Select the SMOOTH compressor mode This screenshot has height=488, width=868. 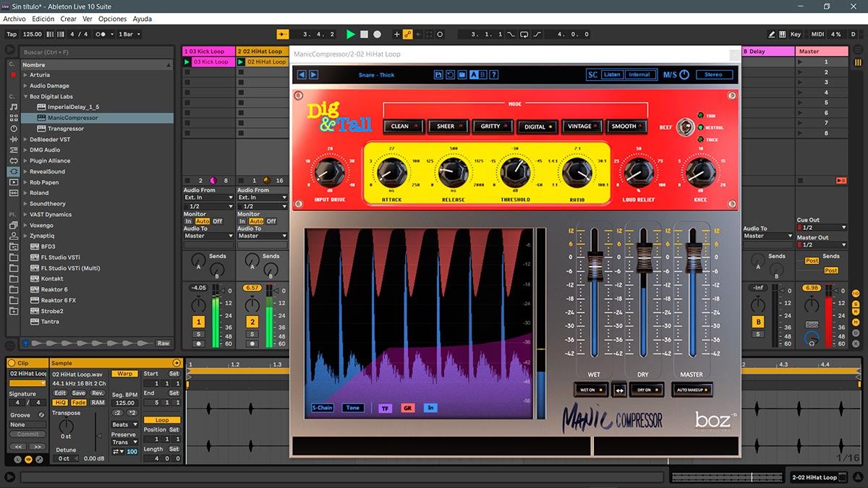point(626,127)
